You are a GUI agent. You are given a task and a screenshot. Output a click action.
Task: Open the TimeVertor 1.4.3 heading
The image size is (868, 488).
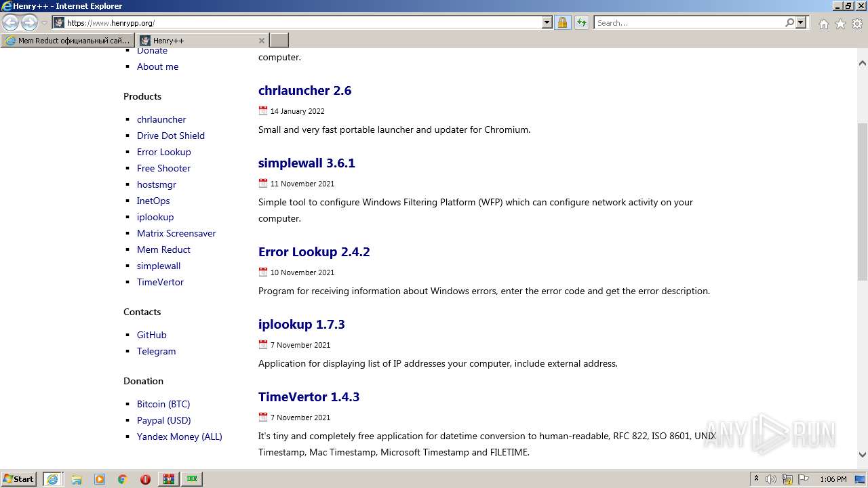309,396
